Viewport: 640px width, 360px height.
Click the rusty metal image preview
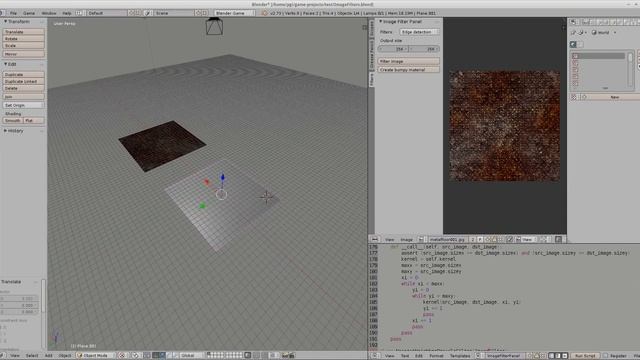pyautogui.click(x=504, y=126)
